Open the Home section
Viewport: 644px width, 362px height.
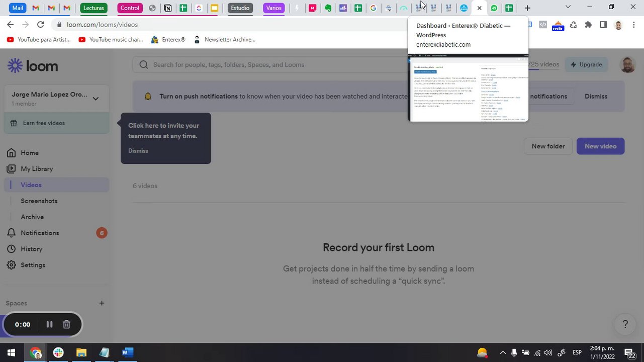tap(30, 153)
